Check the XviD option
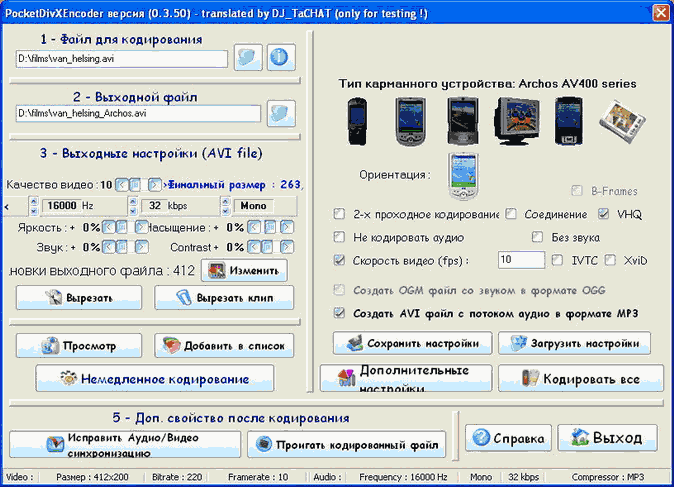 (x=610, y=260)
